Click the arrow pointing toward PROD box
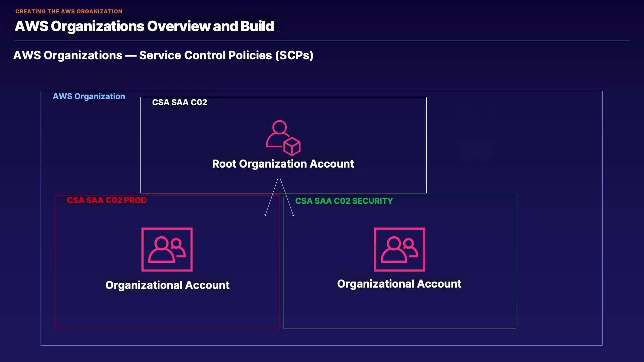 click(x=271, y=197)
